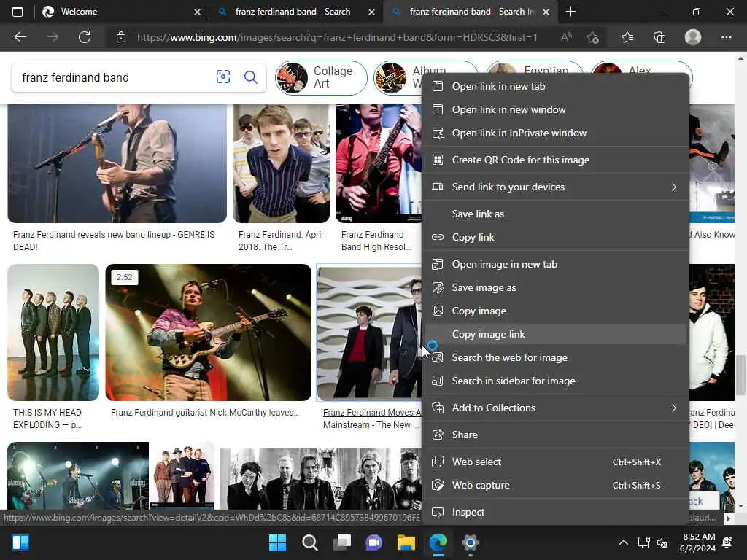Open Task View on taskbar
The height and width of the screenshot is (560, 747).
342,542
